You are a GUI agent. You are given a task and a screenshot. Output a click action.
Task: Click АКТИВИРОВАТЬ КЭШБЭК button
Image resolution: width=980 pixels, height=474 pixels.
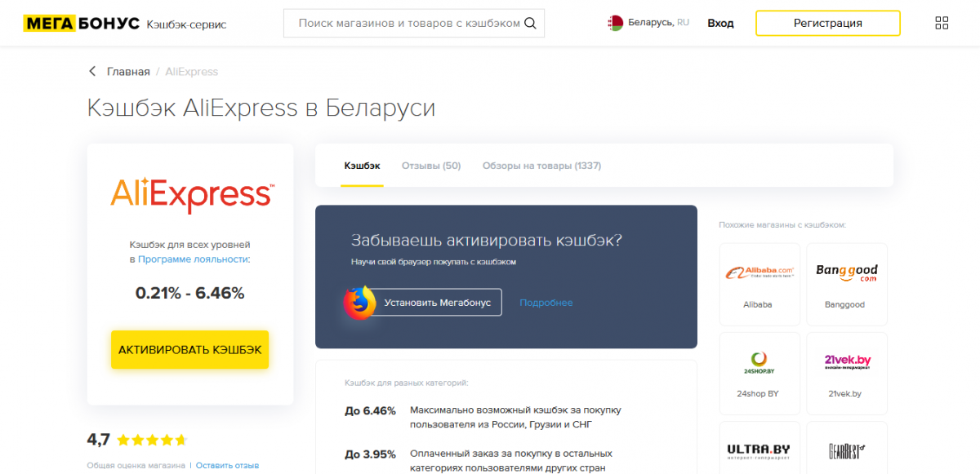pyautogui.click(x=190, y=349)
